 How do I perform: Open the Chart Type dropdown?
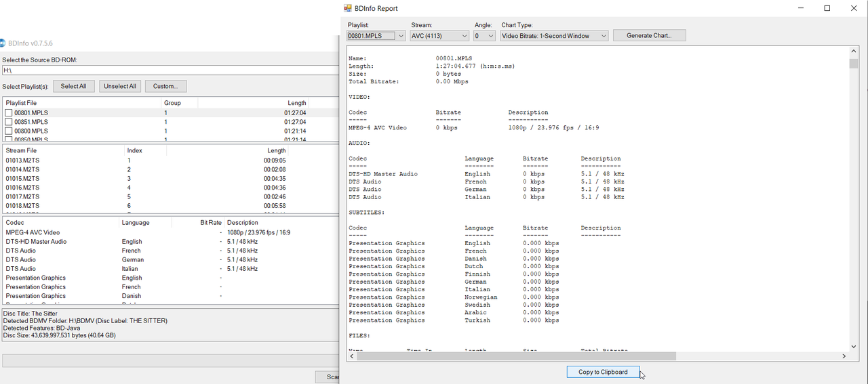tap(554, 36)
